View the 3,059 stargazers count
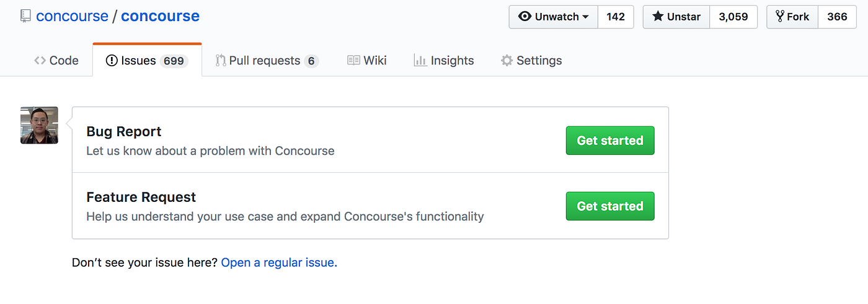 733,17
